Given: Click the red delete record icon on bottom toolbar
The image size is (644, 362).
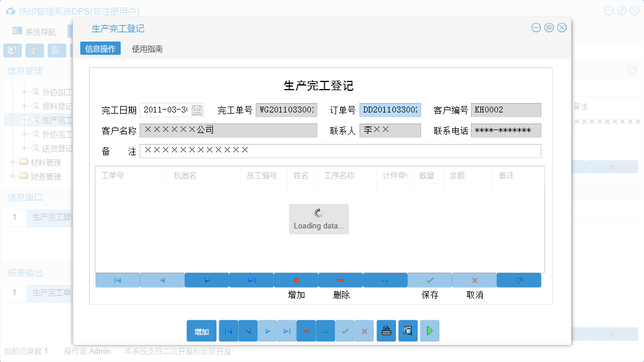Looking at the screenshot, I should [306, 330].
